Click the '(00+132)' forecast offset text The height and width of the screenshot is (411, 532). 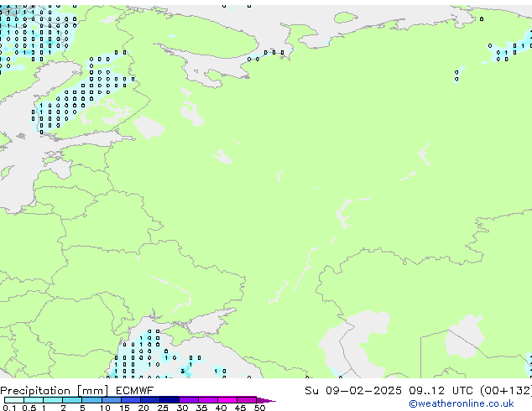506,391
